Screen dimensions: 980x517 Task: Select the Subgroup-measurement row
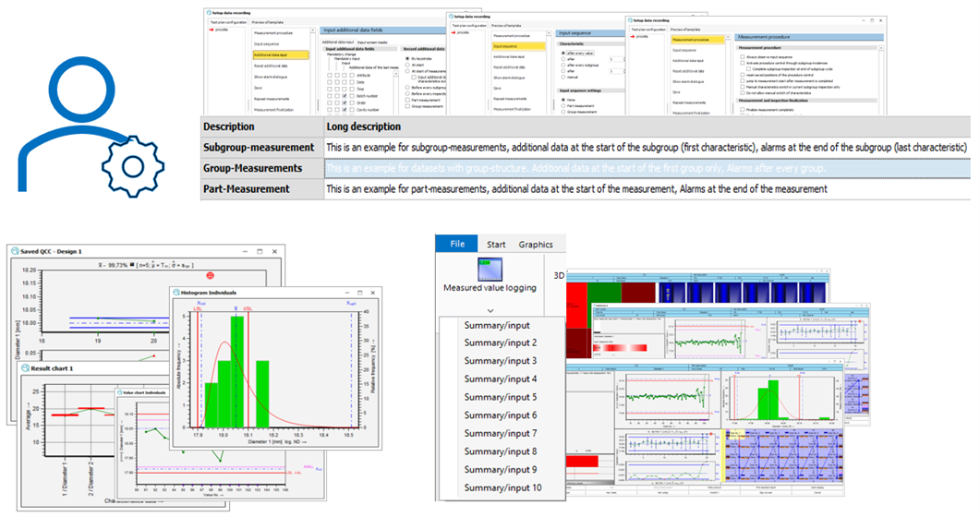coord(586,148)
